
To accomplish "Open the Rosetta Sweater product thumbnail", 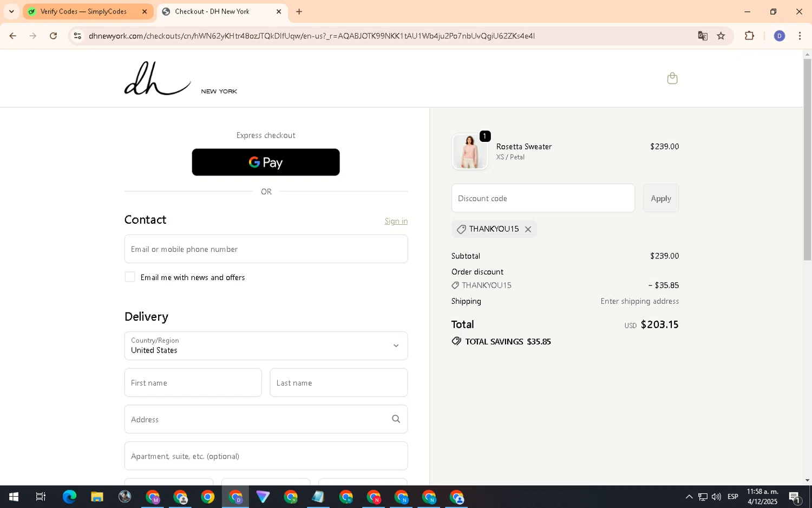I will pyautogui.click(x=469, y=152).
